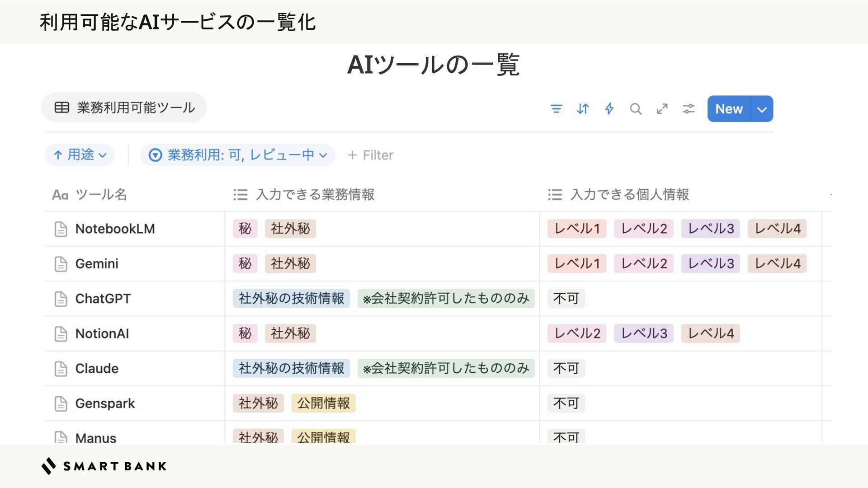Click ※会社契約許可したもののみ tag in Claude row
Viewport: 868px width, 488px height.
click(446, 368)
